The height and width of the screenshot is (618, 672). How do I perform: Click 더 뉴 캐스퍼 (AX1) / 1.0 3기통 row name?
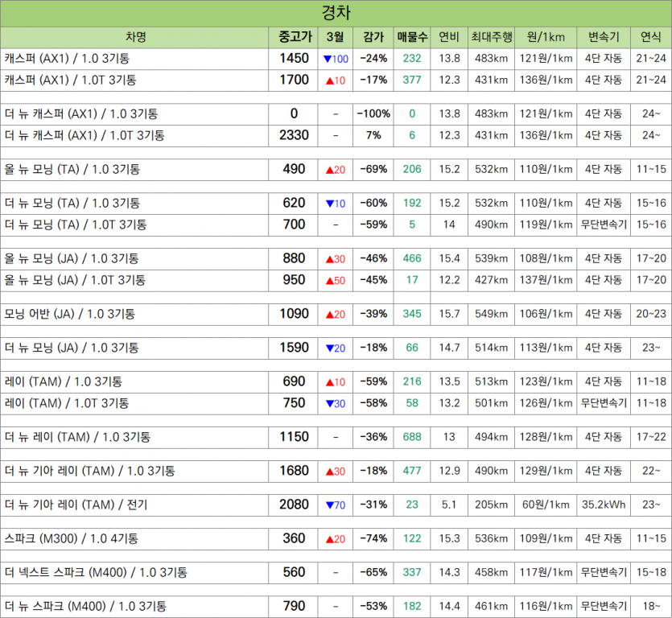click(81, 114)
